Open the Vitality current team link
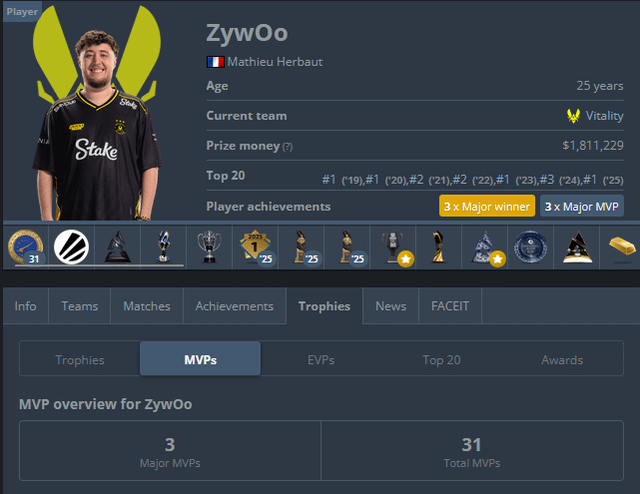The height and width of the screenshot is (494, 640). (604, 116)
